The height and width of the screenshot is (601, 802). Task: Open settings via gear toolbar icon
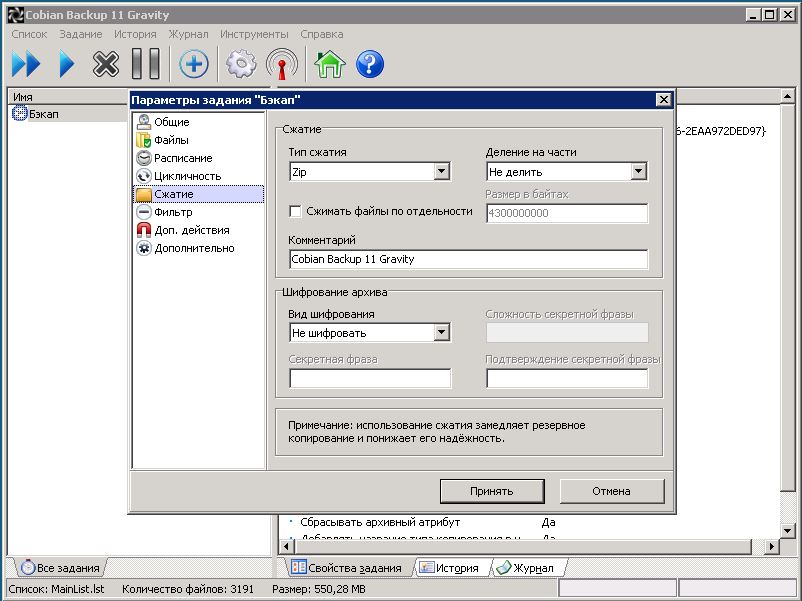click(241, 64)
